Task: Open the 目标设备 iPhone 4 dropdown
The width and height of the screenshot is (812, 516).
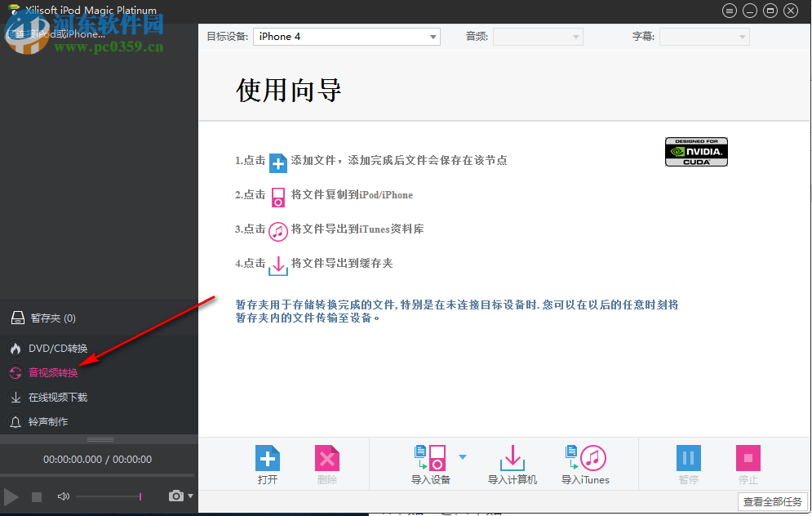Action: pos(346,36)
